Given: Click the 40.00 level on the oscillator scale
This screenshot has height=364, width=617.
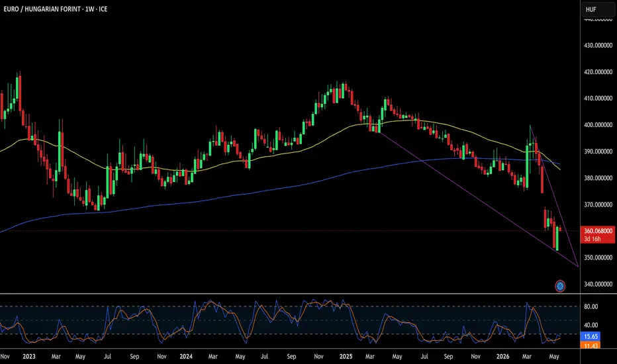Looking at the screenshot, I should pyautogui.click(x=591, y=325).
